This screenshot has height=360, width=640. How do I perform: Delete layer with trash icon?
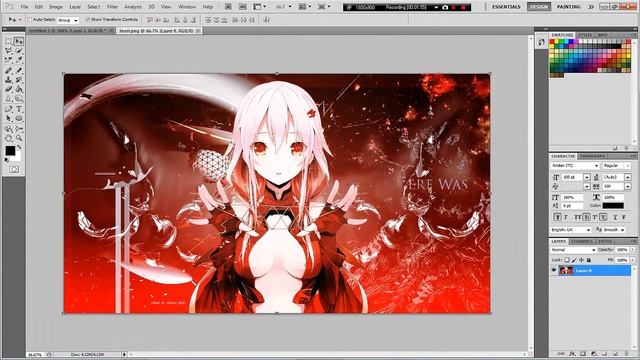click(627, 354)
